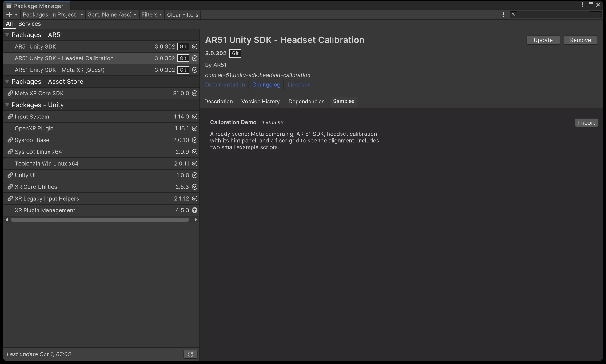Click the Git badge on Meta XR (Quest) row

tap(183, 70)
